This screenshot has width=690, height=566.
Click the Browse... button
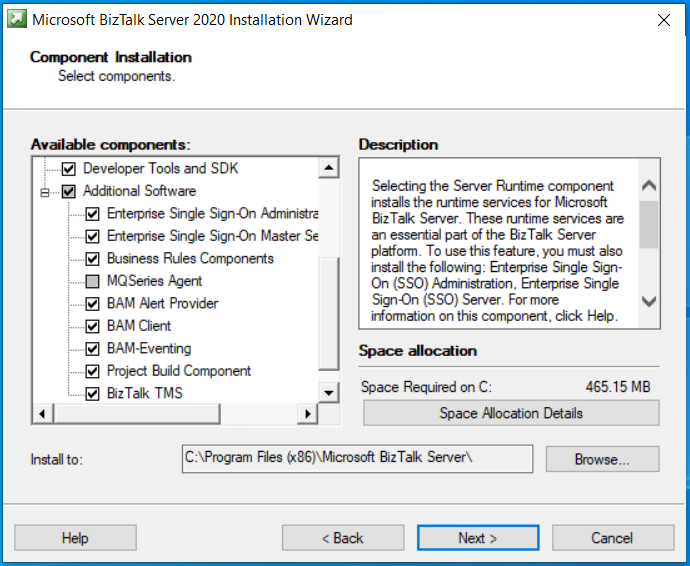pos(602,459)
